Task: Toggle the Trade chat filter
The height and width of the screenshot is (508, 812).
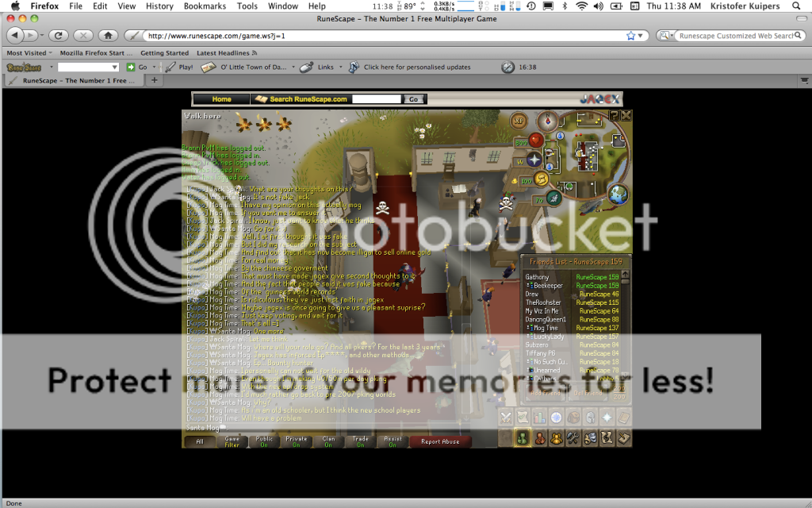Action: [360, 442]
